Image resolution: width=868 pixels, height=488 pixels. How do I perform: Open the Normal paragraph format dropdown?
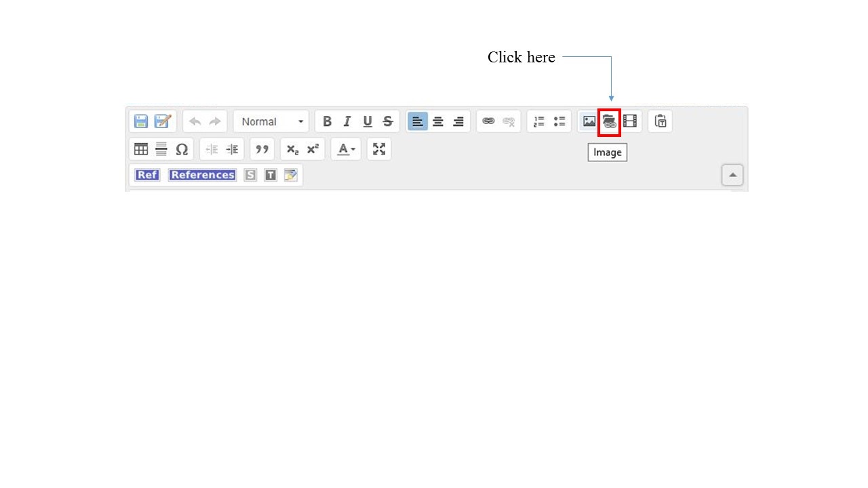271,121
